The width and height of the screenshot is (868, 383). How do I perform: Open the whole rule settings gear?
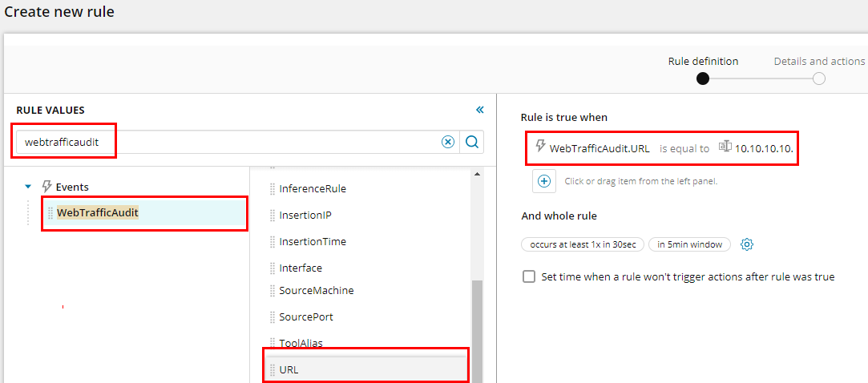(747, 244)
